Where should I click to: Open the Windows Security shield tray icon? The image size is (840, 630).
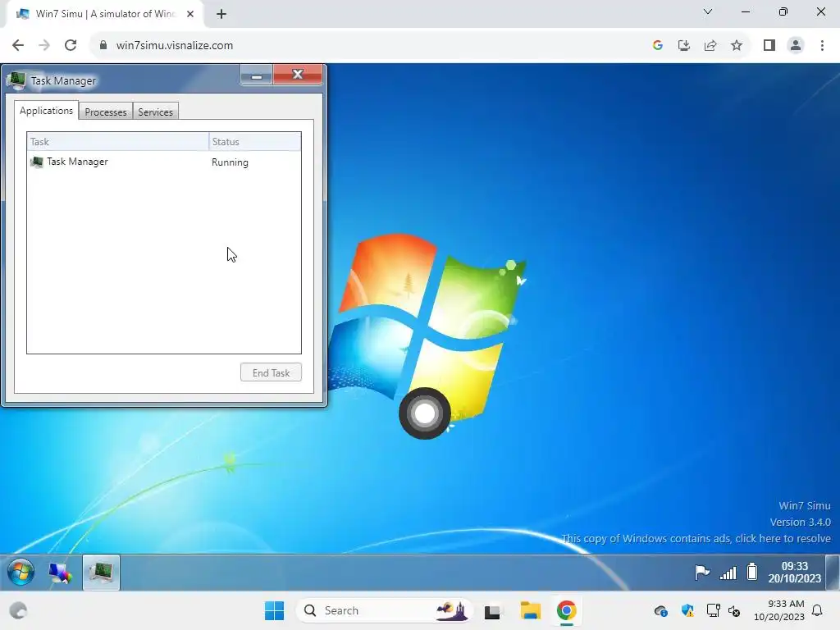pyautogui.click(x=687, y=610)
